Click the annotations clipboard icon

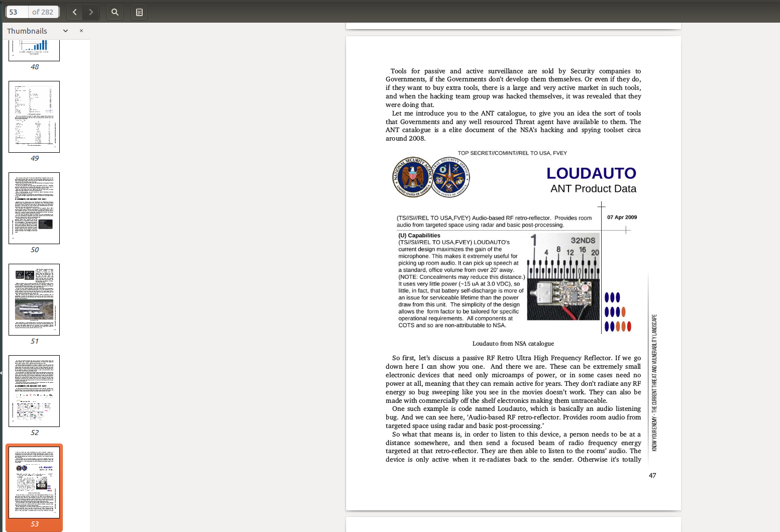point(139,12)
